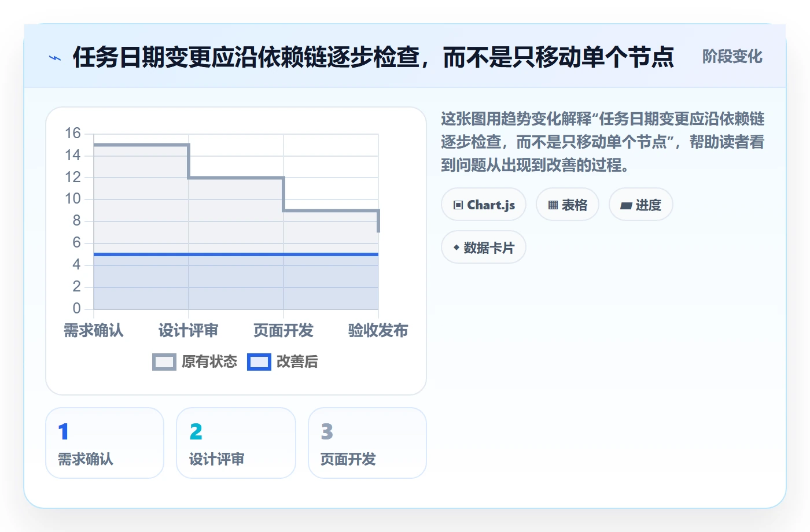Viewport: 810px width, 532px height.
Task: Open step card 3 页面开发
Action: click(367, 443)
